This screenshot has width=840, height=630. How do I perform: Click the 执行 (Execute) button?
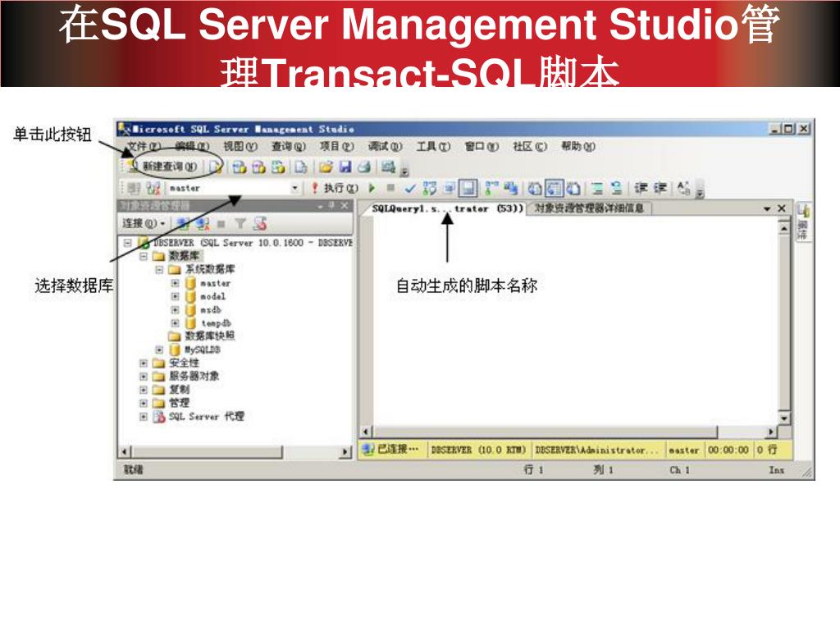click(x=335, y=188)
